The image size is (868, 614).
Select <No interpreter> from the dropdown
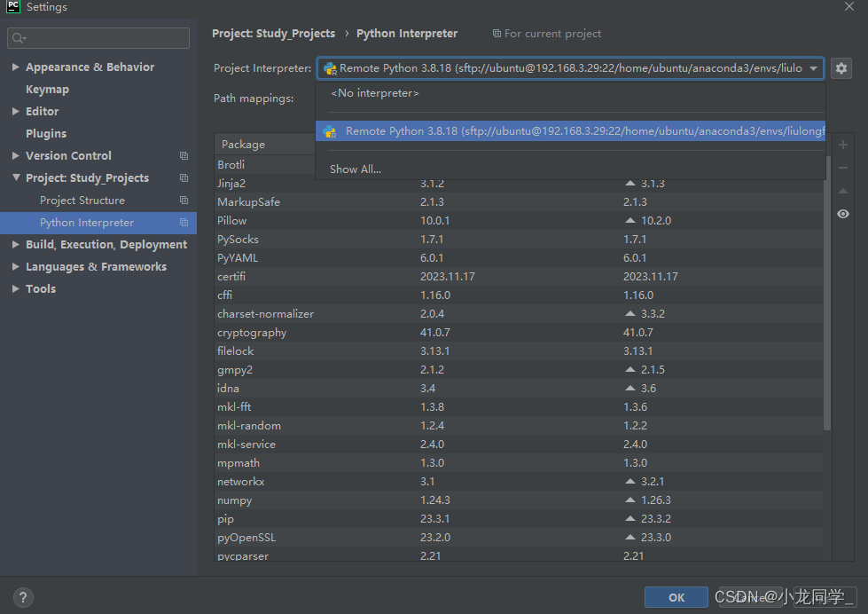pos(570,93)
